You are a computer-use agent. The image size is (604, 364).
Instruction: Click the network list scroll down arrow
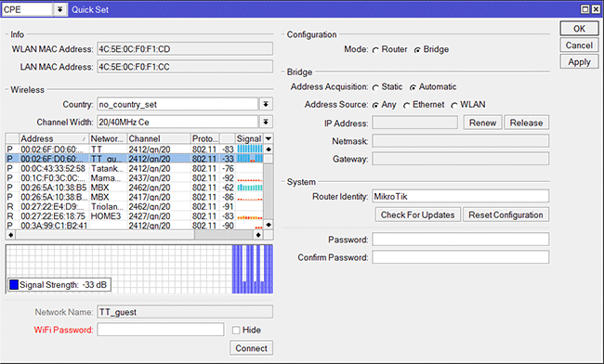[x=269, y=225]
